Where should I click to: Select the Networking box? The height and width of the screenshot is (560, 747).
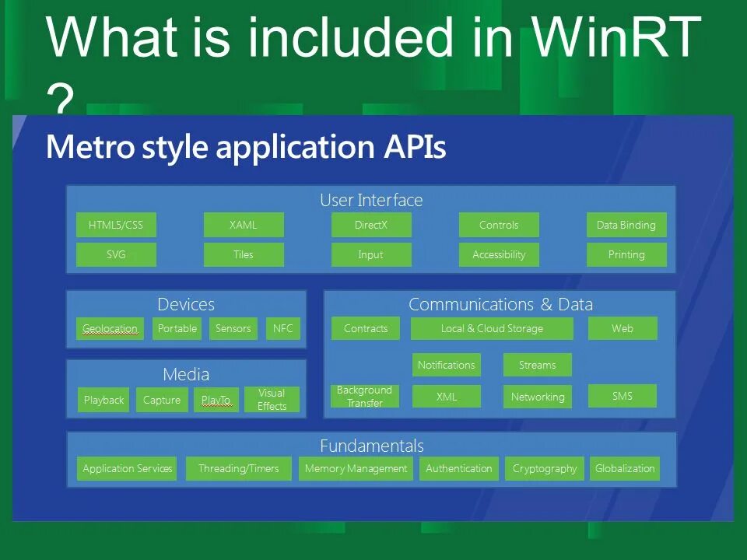(538, 396)
